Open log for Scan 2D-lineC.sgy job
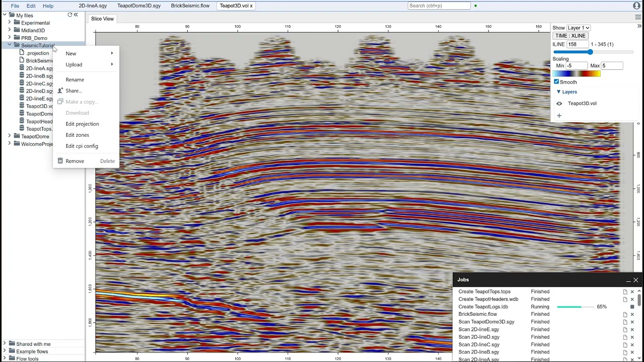The image size is (644, 362). [625, 345]
